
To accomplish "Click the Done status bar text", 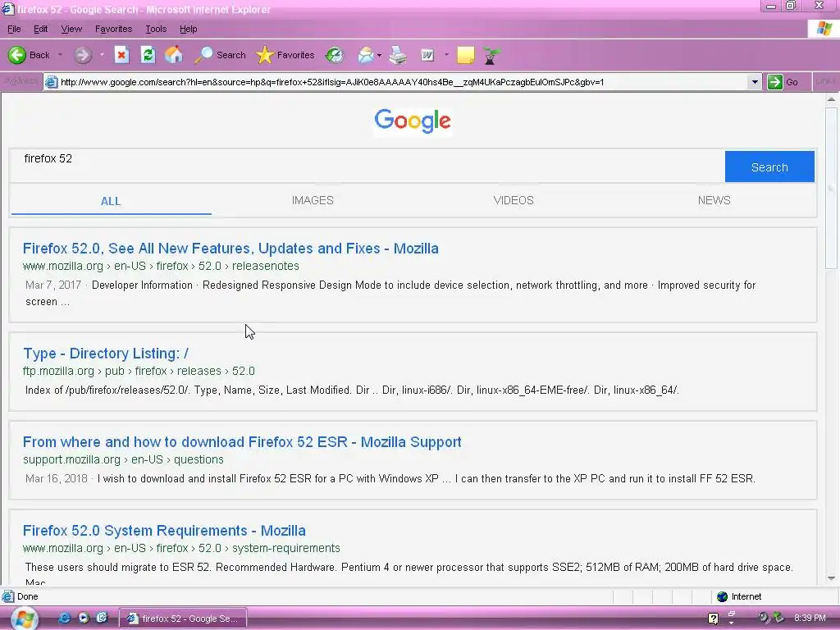I will point(27,597).
